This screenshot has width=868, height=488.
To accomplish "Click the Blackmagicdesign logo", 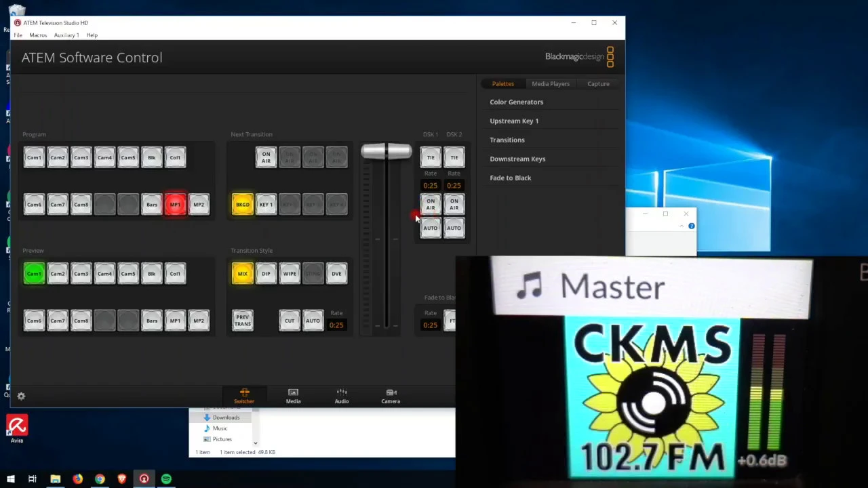I will 580,57.
